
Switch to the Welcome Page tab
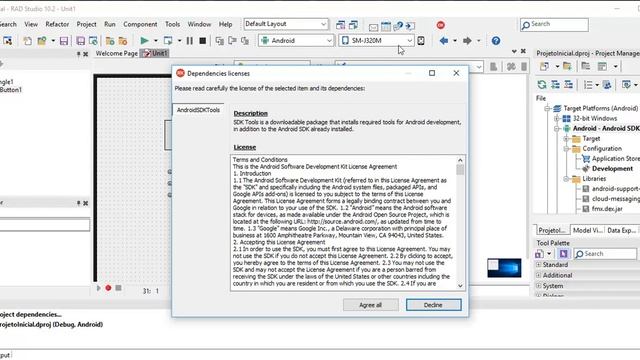pyautogui.click(x=116, y=53)
